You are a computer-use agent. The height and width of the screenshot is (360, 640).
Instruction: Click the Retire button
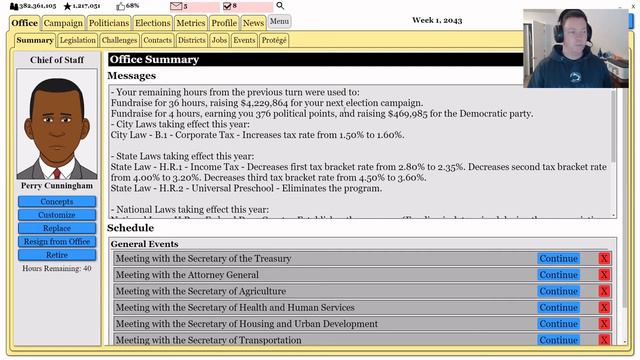(57, 255)
